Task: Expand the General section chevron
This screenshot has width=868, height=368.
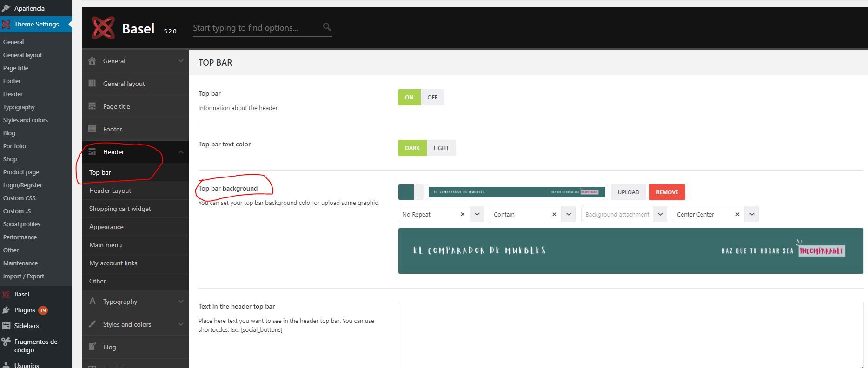Action: [x=180, y=61]
